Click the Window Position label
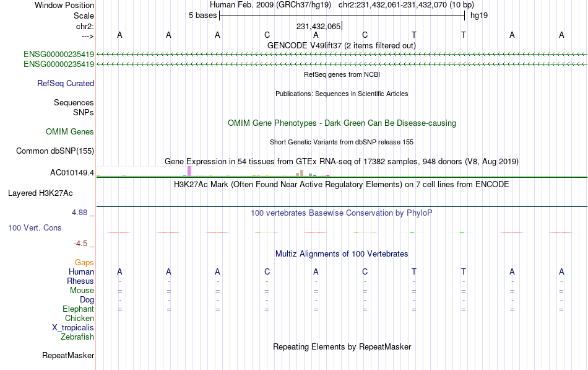This screenshot has height=370, width=588. click(64, 5)
